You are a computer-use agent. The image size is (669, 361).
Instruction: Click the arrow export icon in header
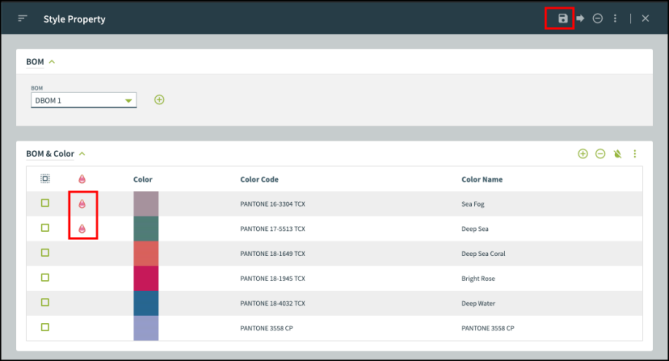(x=580, y=18)
